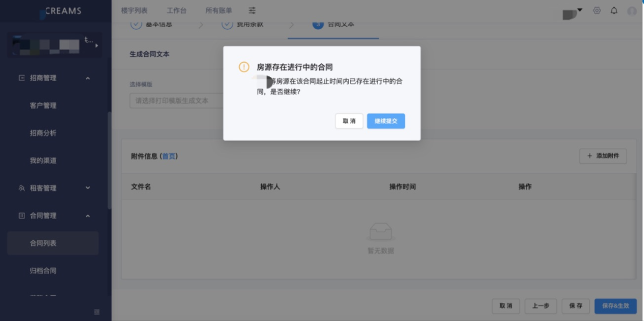
Task: Click 取消 in the warning dialog
Action: pyautogui.click(x=349, y=121)
